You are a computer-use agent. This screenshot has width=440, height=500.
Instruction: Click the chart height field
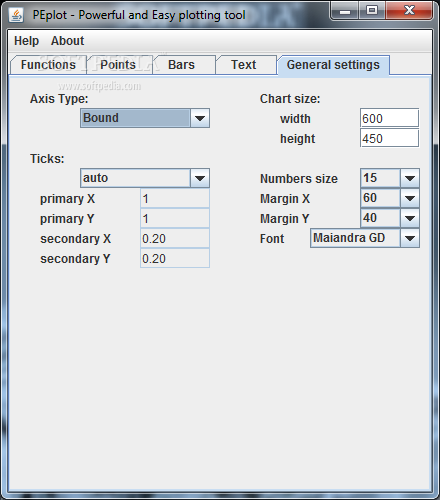(x=389, y=138)
